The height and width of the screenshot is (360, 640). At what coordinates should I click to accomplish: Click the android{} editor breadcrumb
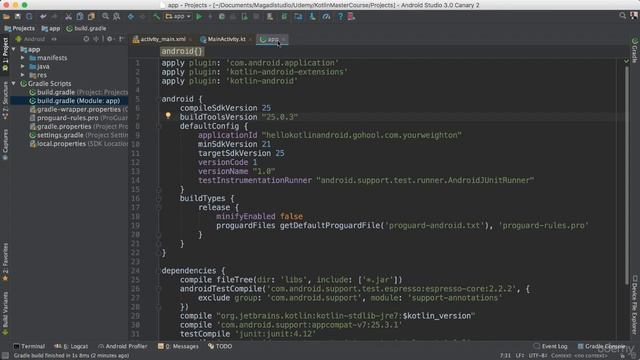182,51
